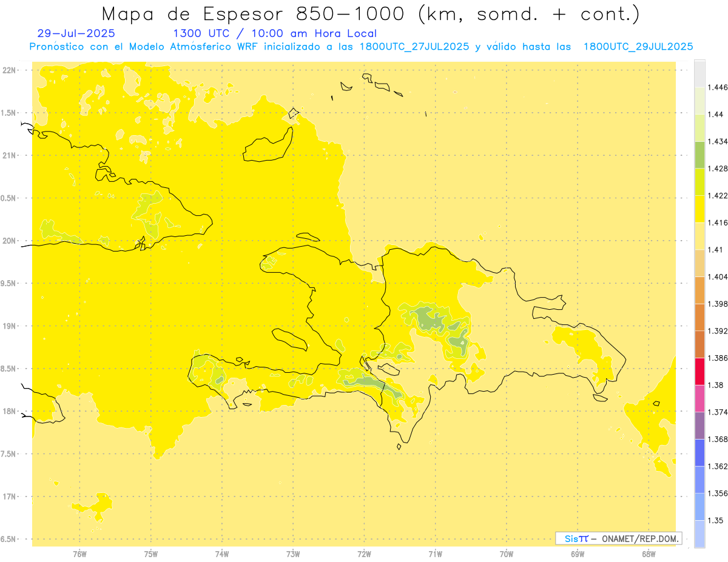Click the legend value 1.41
Viewport: 728px width, 562px height.
pyautogui.click(x=716, y=250)
